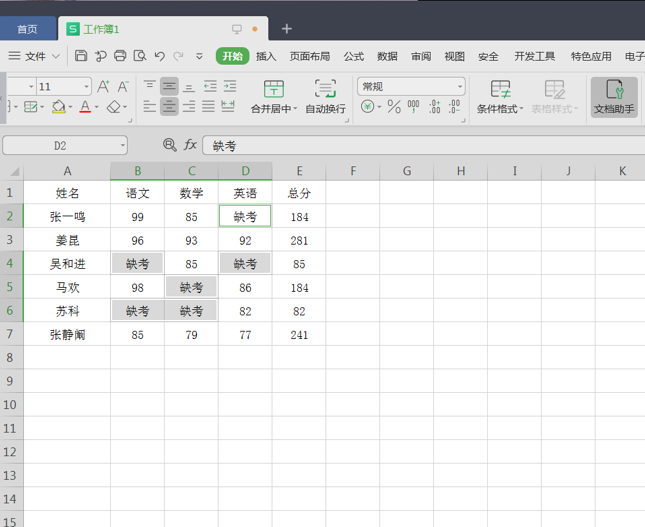Switch to the 审阅 (Review) tab
The image size is (645, 527).
tap(421, 56)
